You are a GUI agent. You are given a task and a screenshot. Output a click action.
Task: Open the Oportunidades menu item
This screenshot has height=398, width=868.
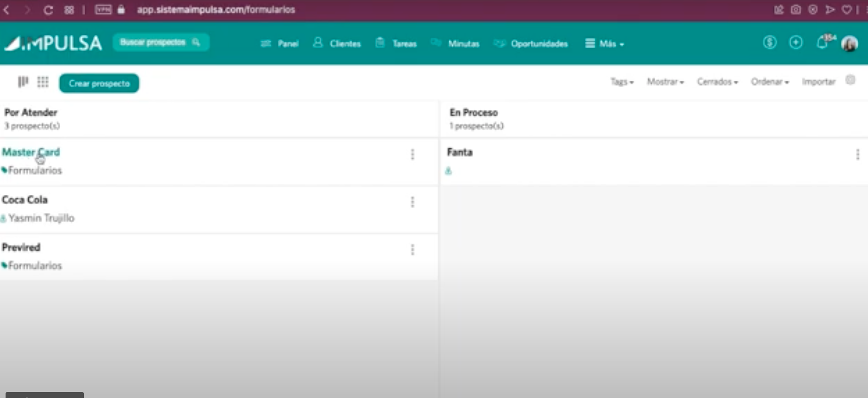pyautogui.click(x=531, y=44)
